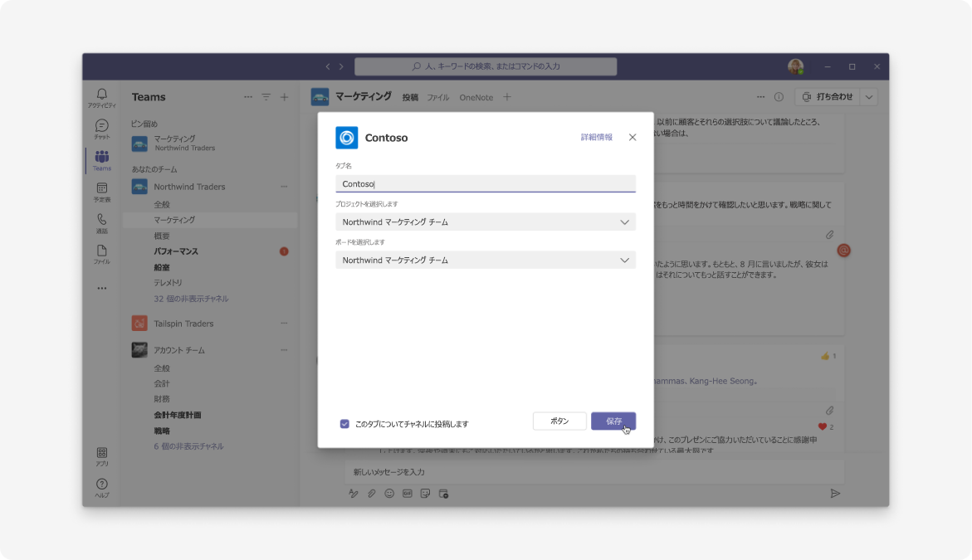
Task: Click the new message input box
Action: pyautogui.click(x=593, y=472)
